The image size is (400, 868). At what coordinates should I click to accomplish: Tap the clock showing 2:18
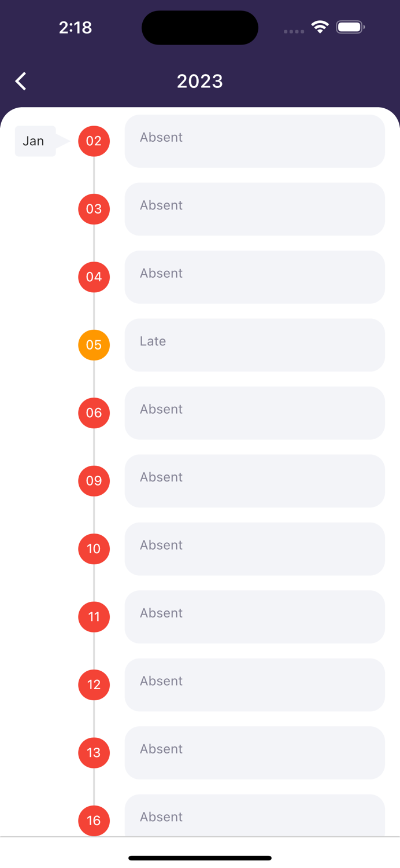tap(75, 27)
